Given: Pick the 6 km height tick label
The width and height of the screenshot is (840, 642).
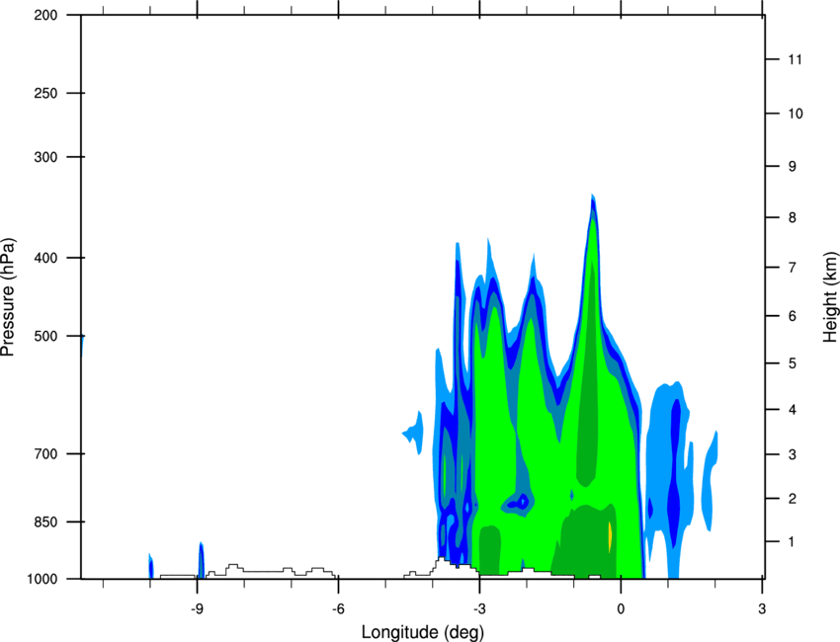Looking at the screenshot, I should coord(793,316).
